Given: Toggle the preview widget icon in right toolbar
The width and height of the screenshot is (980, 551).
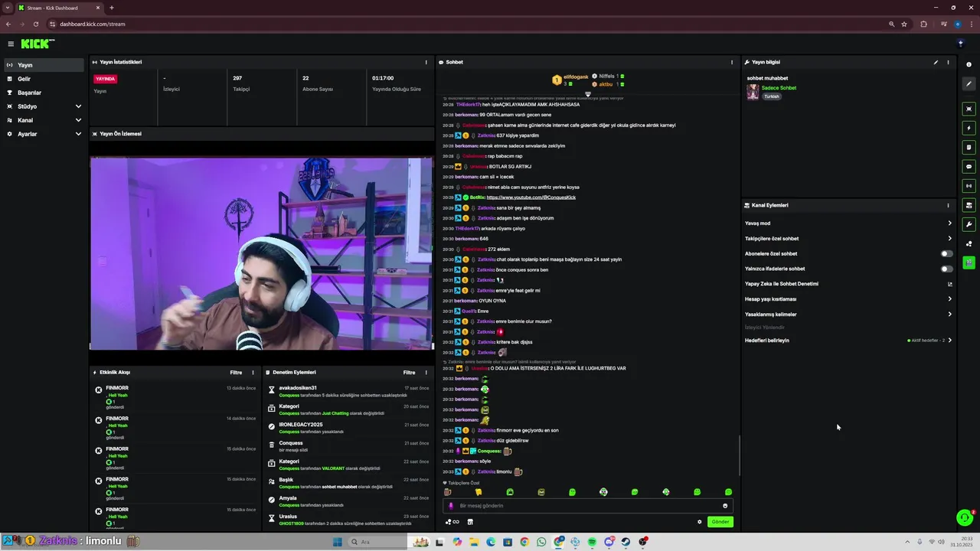Looking at the screenshot, I should [x=969, y=109].
